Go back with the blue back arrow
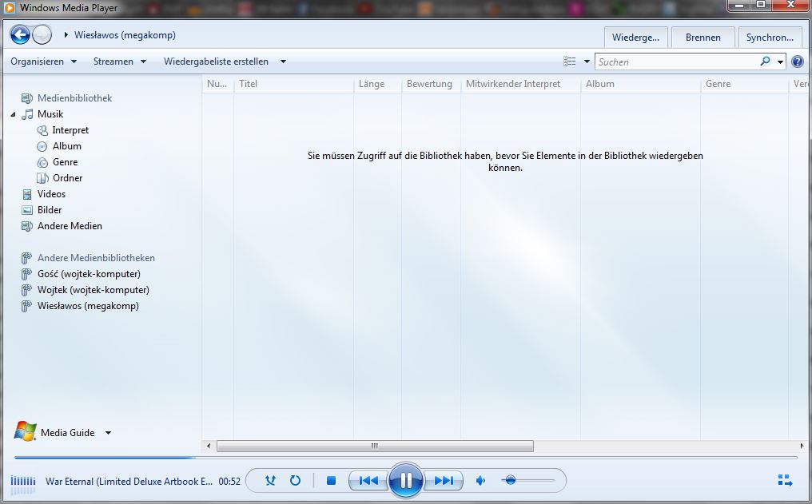 pyautogui.click(x=20, y=35)
